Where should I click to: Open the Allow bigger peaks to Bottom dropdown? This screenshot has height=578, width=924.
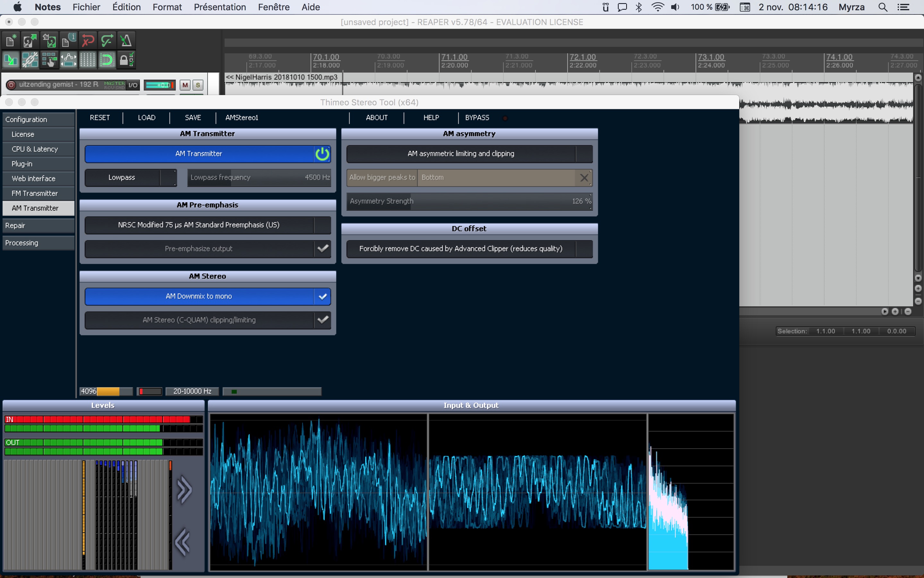(x=496, y=177)
